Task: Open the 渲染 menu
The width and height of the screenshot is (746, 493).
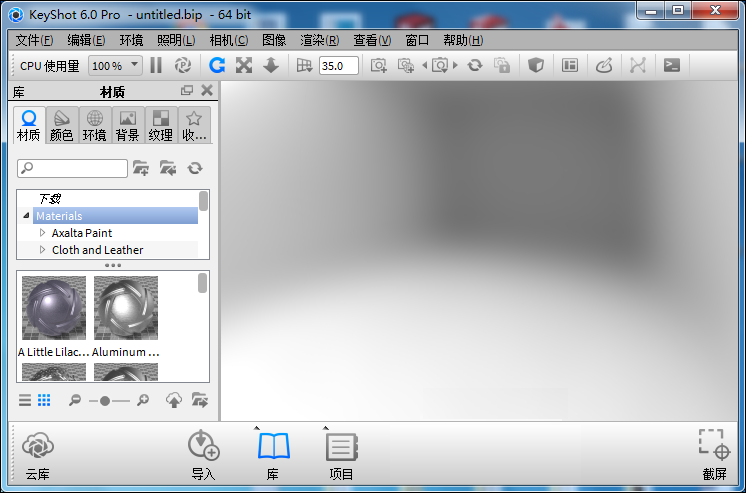Action: pyautogui.click(x=320, y=40)
